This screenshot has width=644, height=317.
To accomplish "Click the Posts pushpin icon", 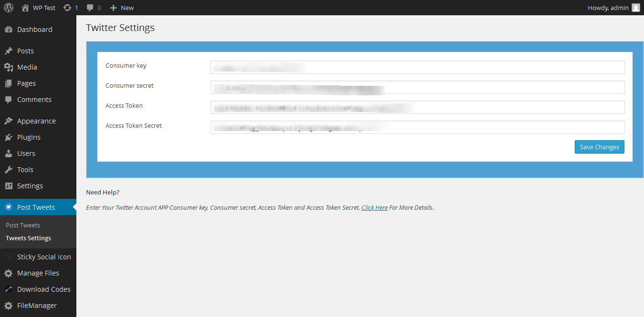I will (x=9, y=51).
